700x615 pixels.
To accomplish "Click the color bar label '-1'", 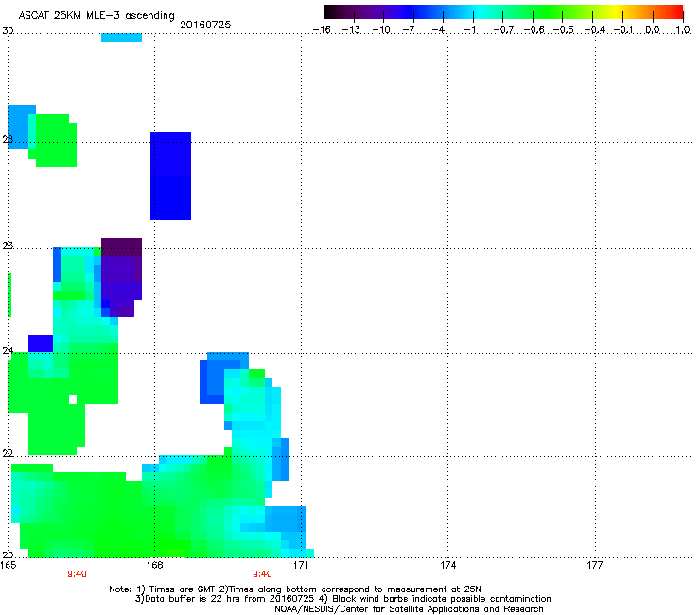I will (469, 30).
